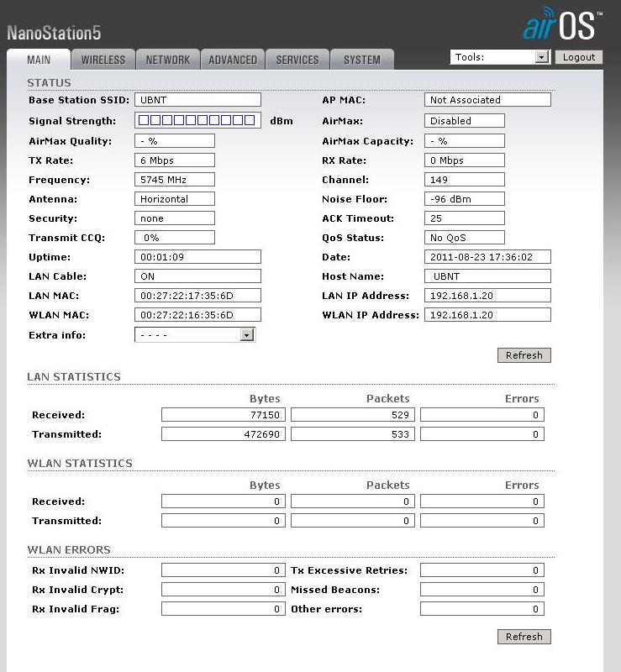This screenshot has height=672, width=621.
Task: Click the AP MAC Not Associated field
Action: [487, 100]
